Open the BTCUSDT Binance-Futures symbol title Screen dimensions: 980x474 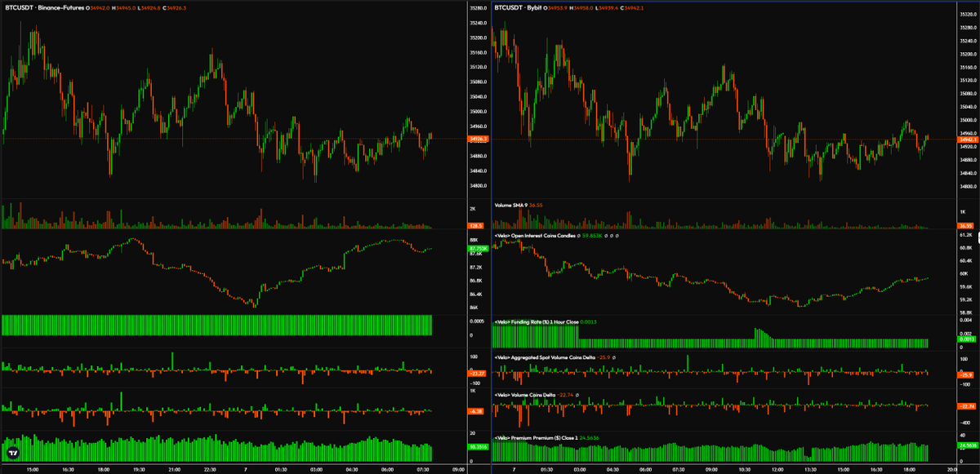point(45,7)
